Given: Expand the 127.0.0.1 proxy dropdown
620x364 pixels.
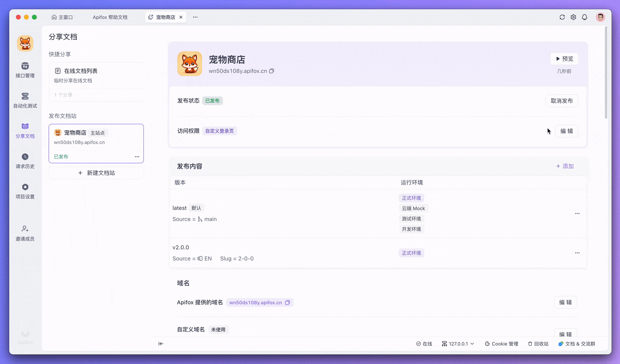Looking at the screenshot, I should point(458,344).
